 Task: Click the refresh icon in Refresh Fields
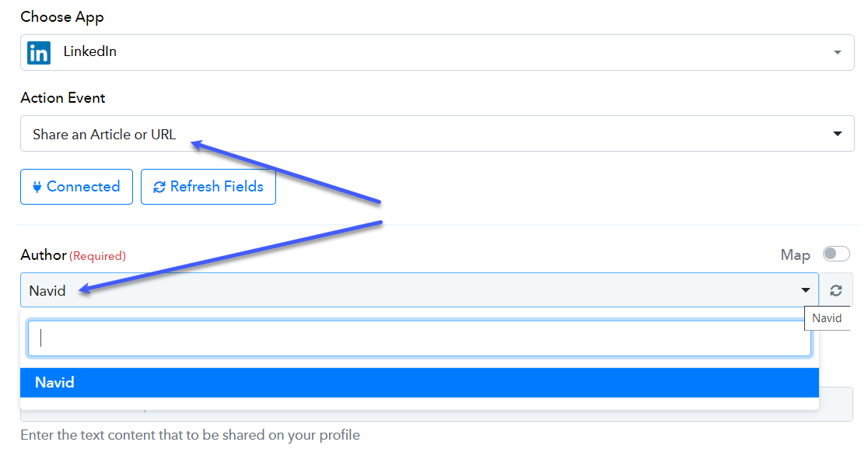[159, 188]
